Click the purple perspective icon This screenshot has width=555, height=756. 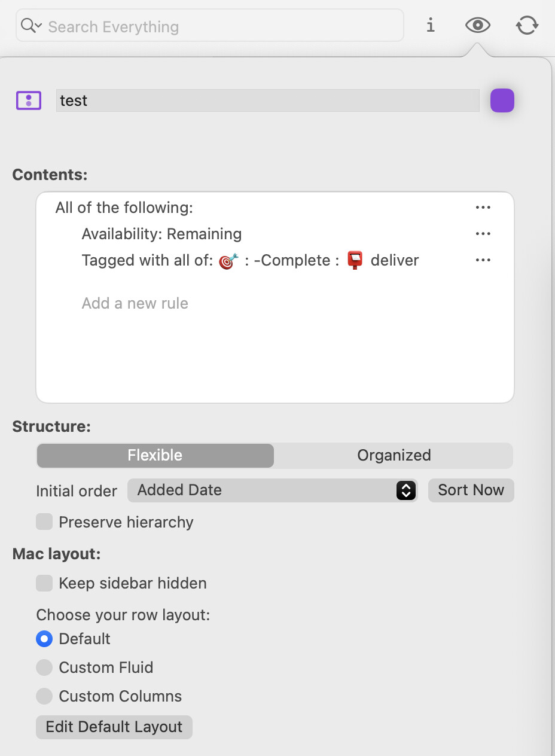(28, 100)
